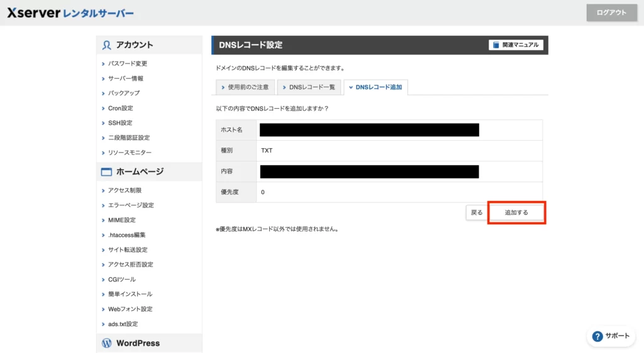Click the book icon in 関連マニュアル
This screenshot has width=644, height=353.
pos(496,45)
